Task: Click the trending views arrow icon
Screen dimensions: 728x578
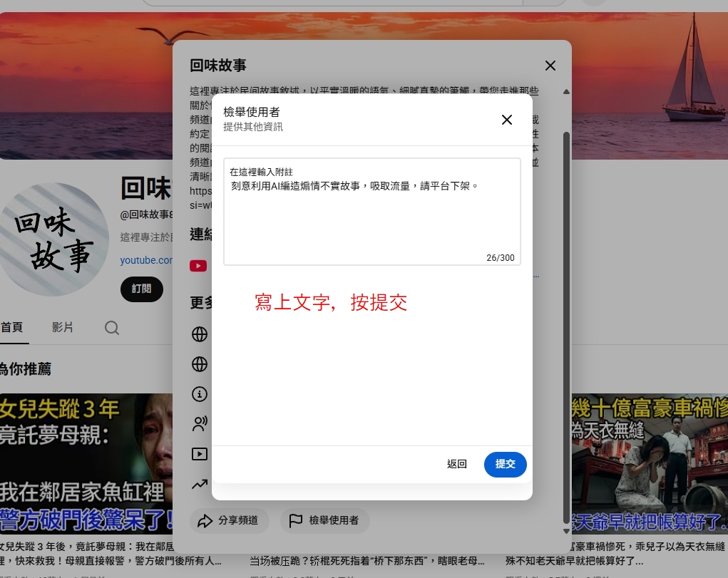Action: point(200,484)
